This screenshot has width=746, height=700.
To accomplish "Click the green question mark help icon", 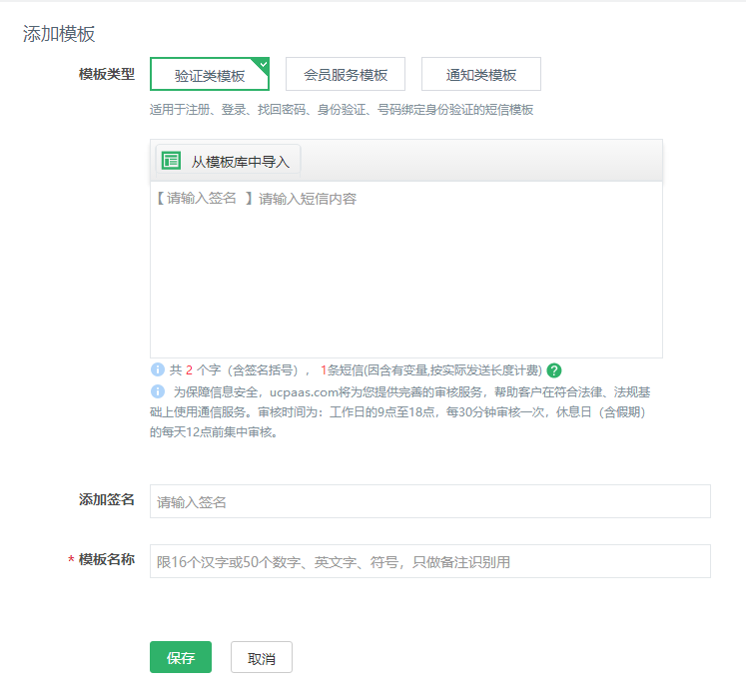I will coord(554,370).
